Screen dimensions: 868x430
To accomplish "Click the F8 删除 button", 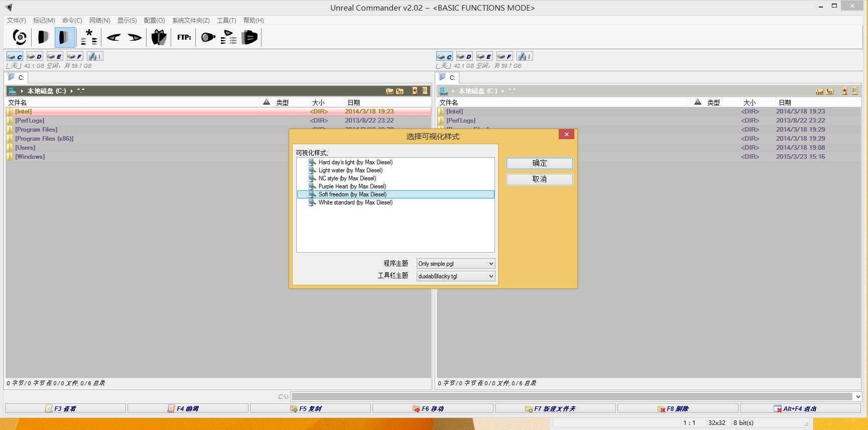I will (x=678, y=408).
